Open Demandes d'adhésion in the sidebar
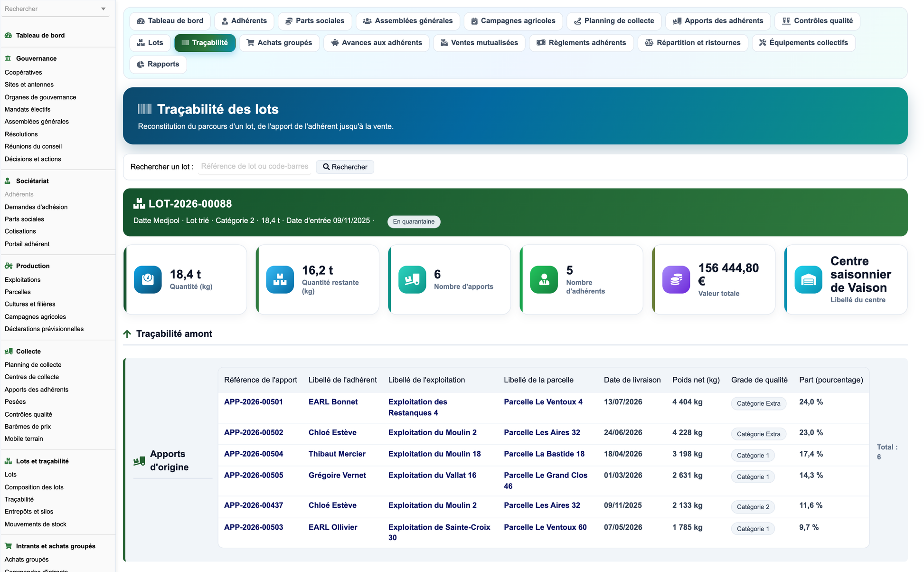924x572 pixels. click(36, 207)
